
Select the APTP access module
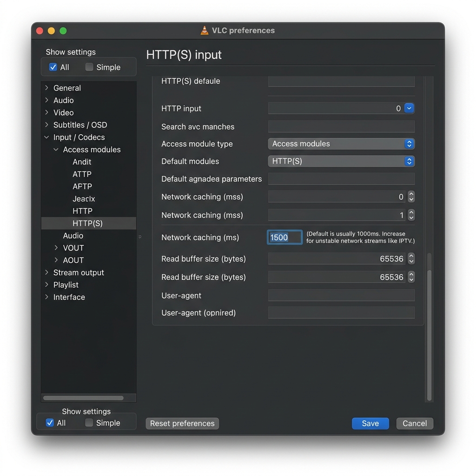click(x=82, y=186)
